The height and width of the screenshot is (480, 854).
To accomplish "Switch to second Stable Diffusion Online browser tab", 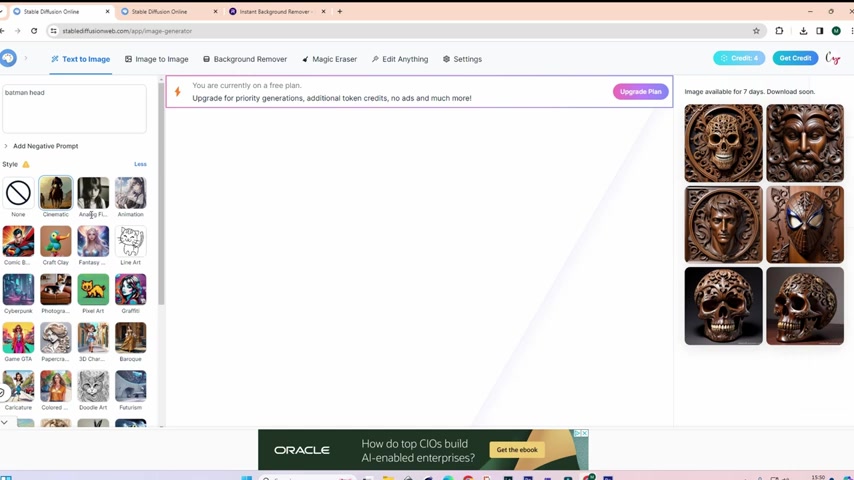I will pyautogui.click(x=169, y=11).
